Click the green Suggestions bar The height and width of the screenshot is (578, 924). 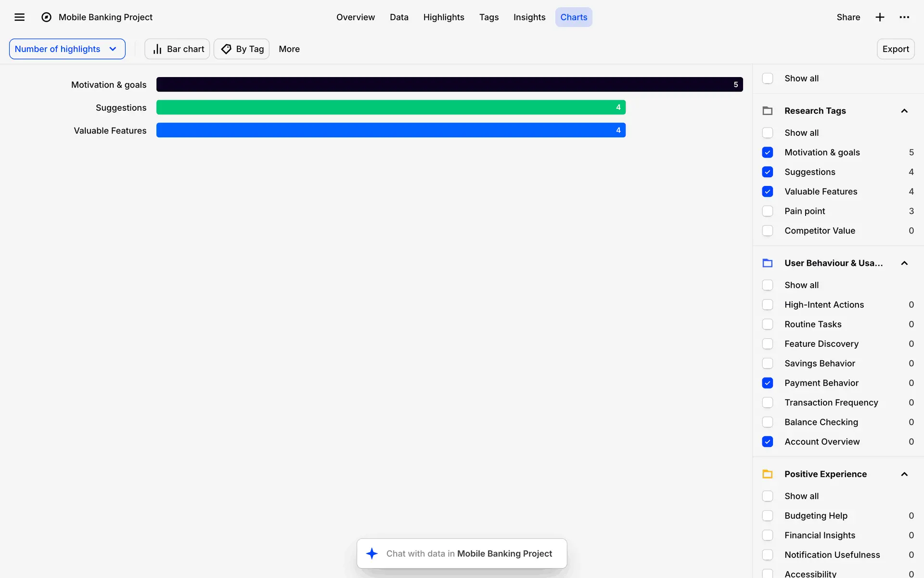click(x=390, y=107)
